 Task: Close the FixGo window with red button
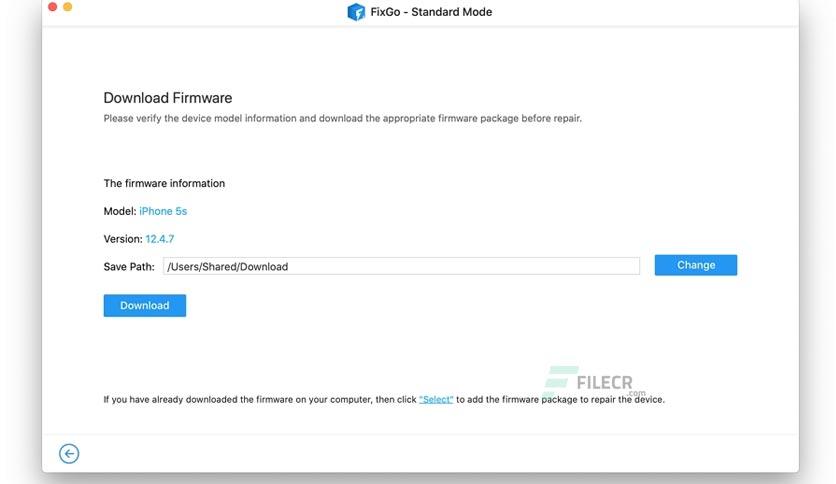52,7
